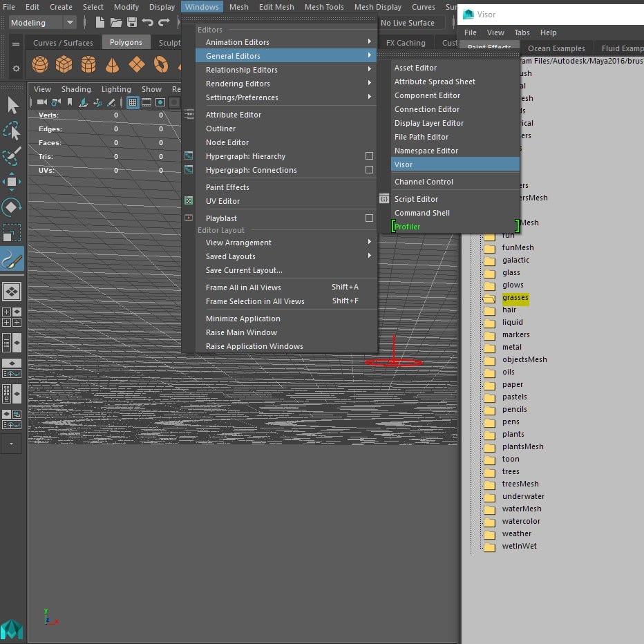This screenshot has width=644, height=644.
Task: Open the shelf tab menu icon
Action: click(16, 44)
